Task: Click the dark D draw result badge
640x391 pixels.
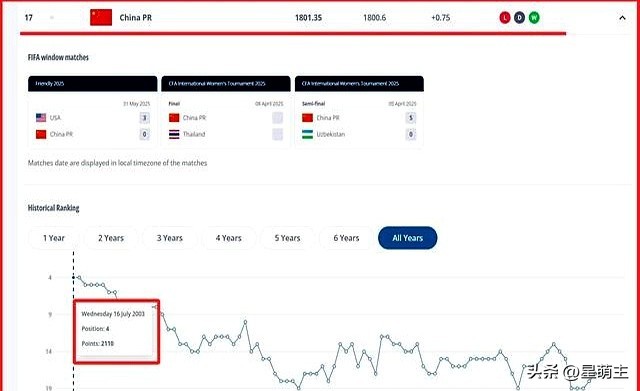Action: coord(519,18)
